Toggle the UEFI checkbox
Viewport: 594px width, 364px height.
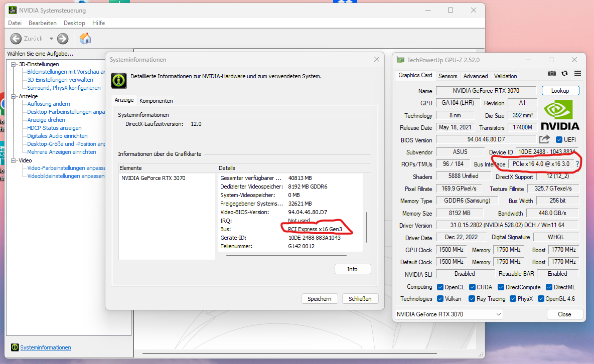[x=559, y=140]
